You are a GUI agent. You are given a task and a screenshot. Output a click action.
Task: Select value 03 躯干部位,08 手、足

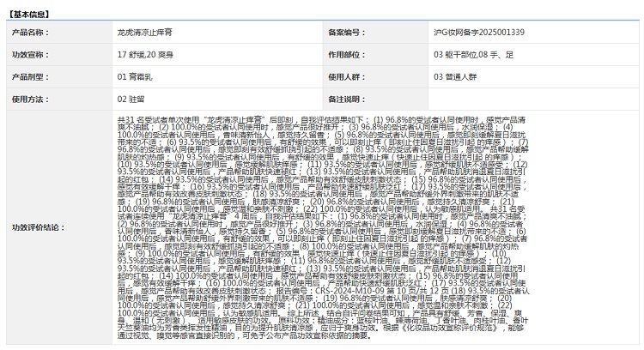[473, 55]
